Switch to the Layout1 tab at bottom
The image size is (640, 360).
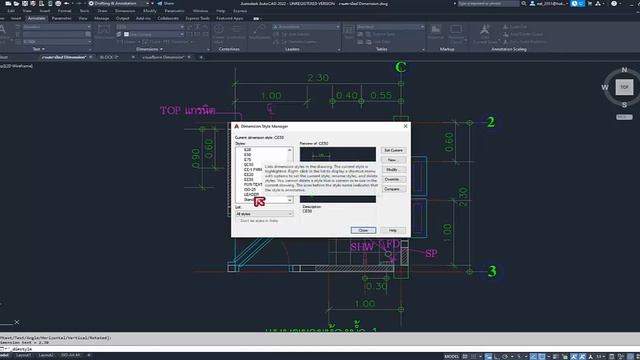23,356
